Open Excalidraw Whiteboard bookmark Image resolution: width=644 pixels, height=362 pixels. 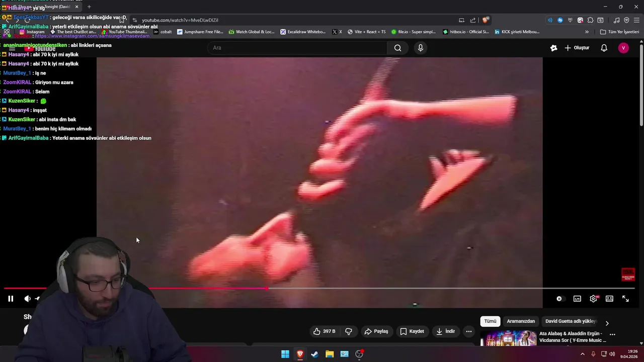coord(303,32)
